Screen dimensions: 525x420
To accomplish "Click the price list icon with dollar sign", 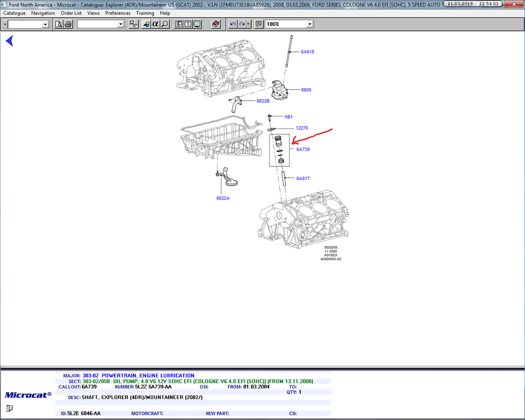I will (x=188, y=24).
